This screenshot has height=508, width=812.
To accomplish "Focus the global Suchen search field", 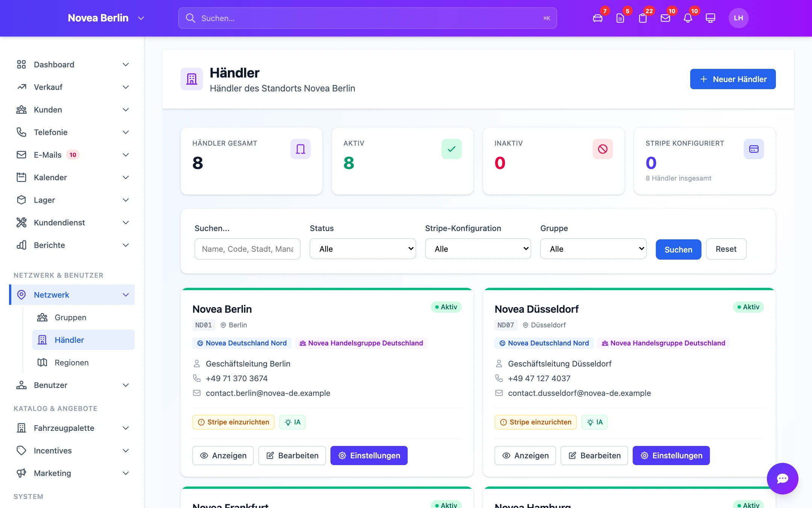I will [x=367, y=18].
